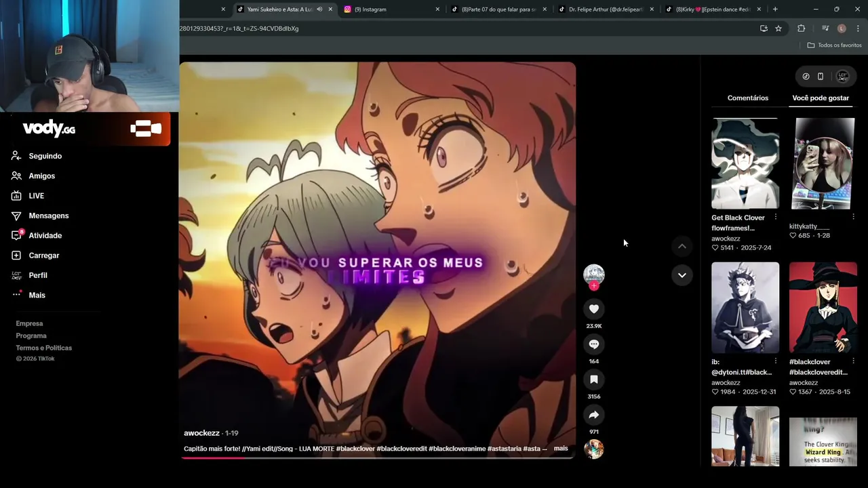The image size is (868, 488).
Task: Click the Amigos people icon
Action: (x=16, y=176)
